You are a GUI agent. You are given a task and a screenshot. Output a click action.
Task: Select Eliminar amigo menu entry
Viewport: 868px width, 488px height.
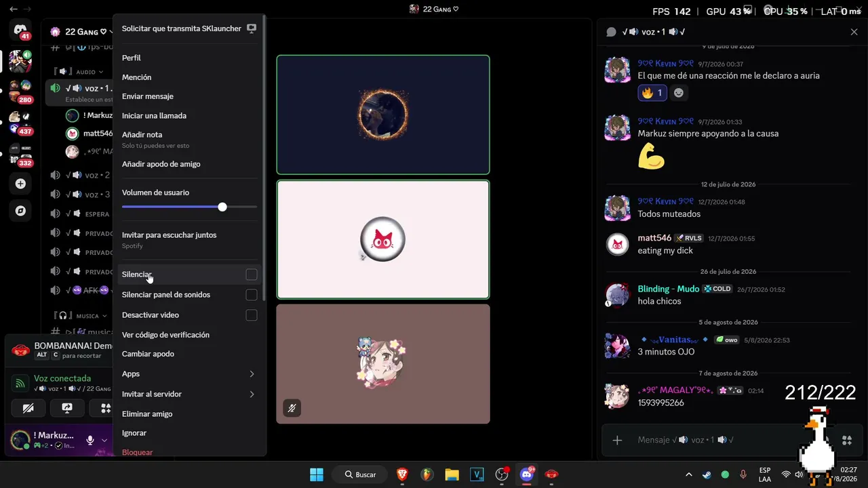[189, 413]
